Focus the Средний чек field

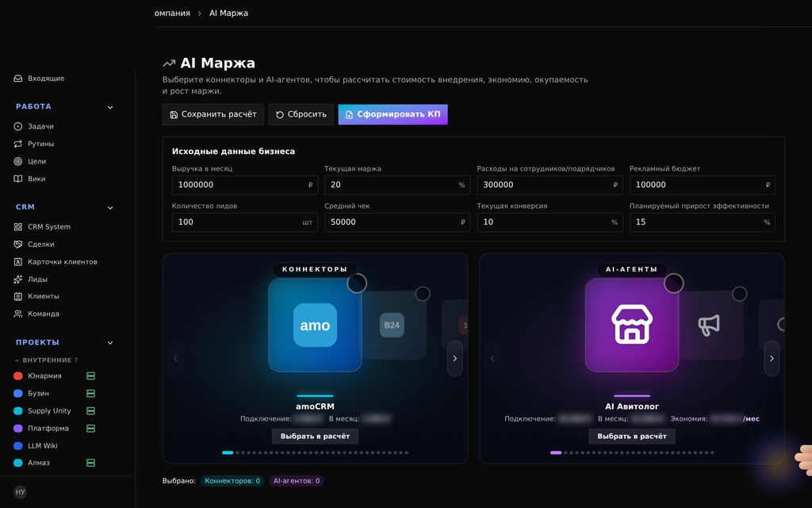397,222
